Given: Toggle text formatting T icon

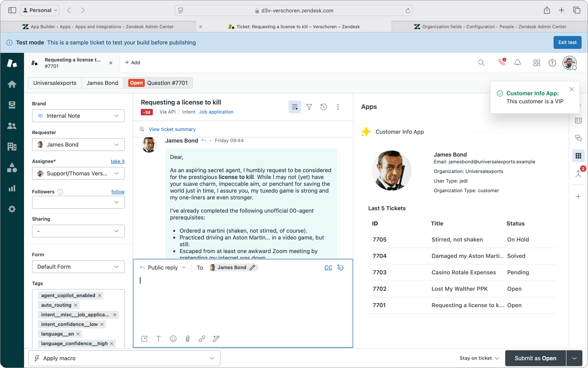Looking at the screenshot, I should point(159,339).
